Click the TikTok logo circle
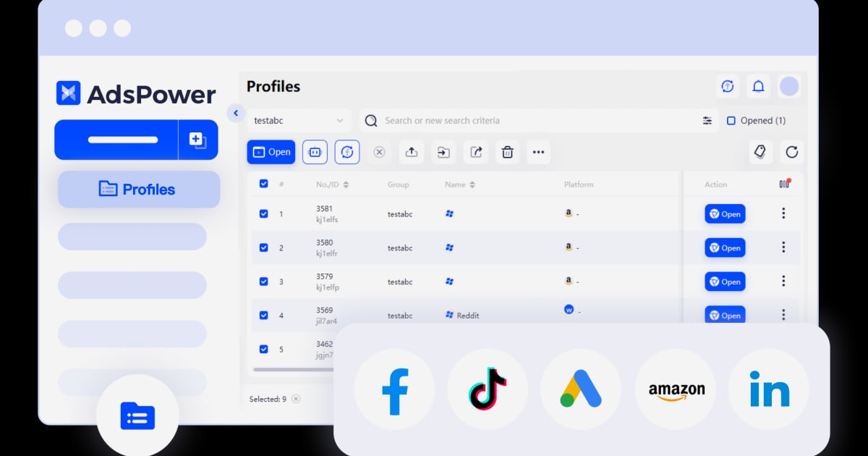The width and height of the screenshot is (868, 456). 488,389
